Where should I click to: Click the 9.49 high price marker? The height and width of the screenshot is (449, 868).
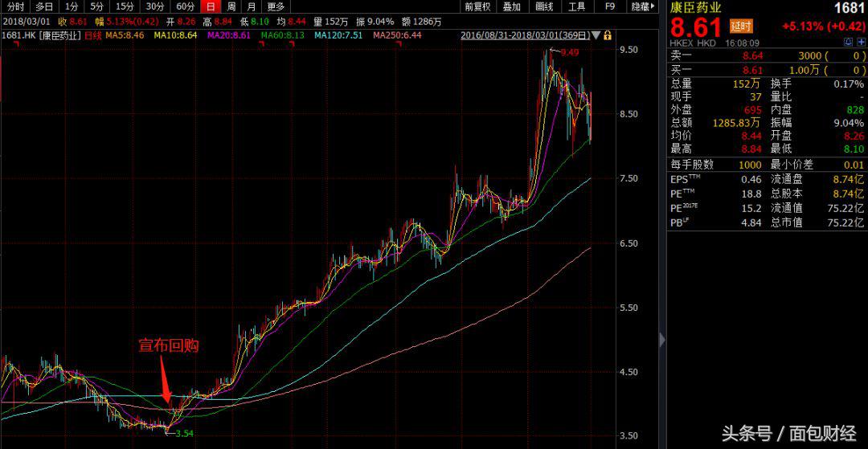pos(569,52)
